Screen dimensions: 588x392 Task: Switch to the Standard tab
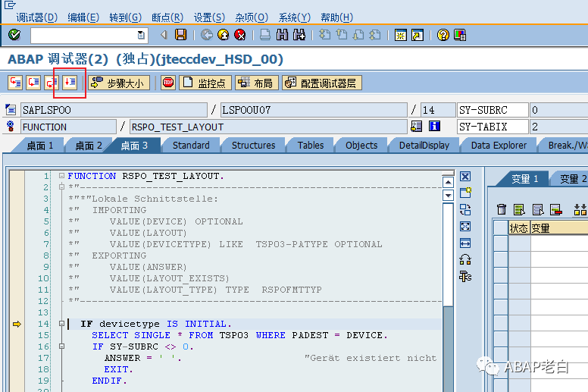coord(191,145)
